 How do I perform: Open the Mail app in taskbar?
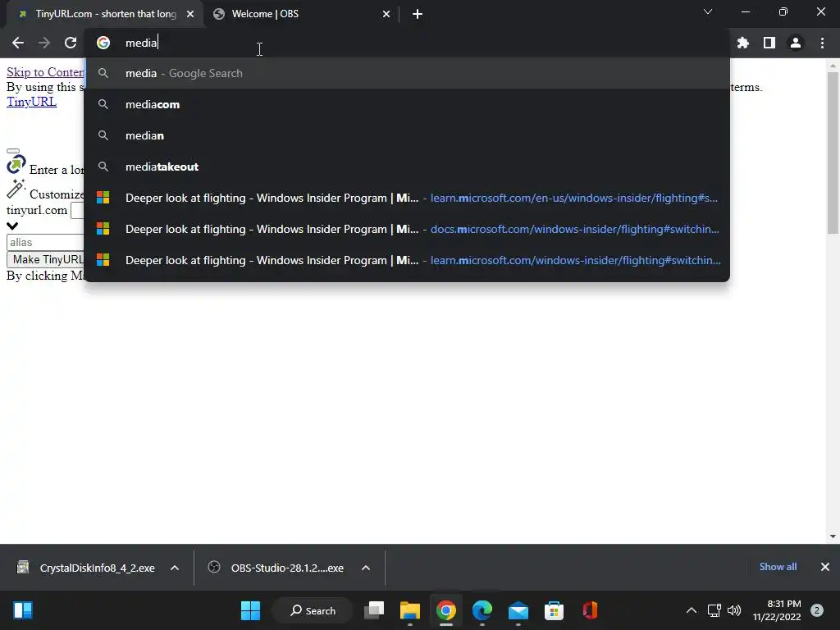[x=518, y=610]
